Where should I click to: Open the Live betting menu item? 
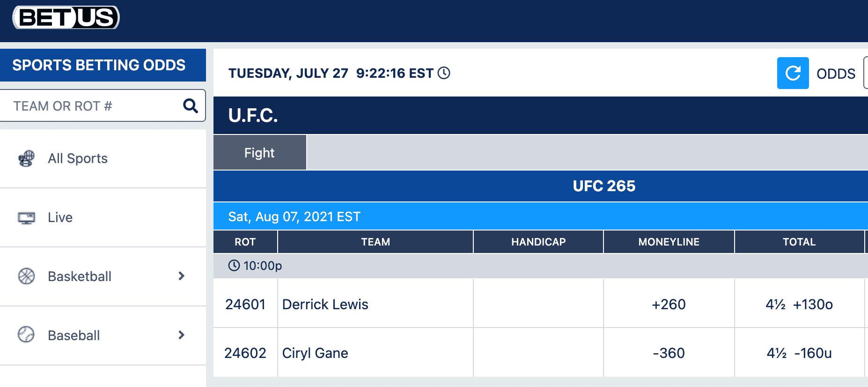103,218
